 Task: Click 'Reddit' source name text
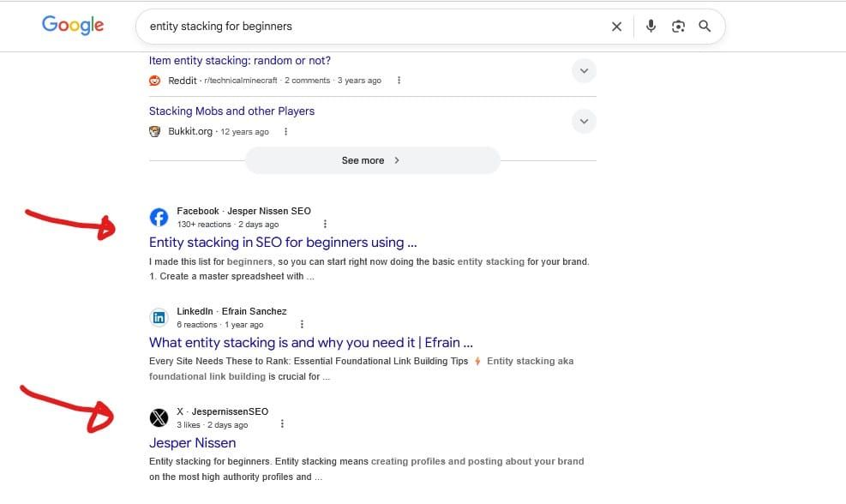[x=183, y=81]
